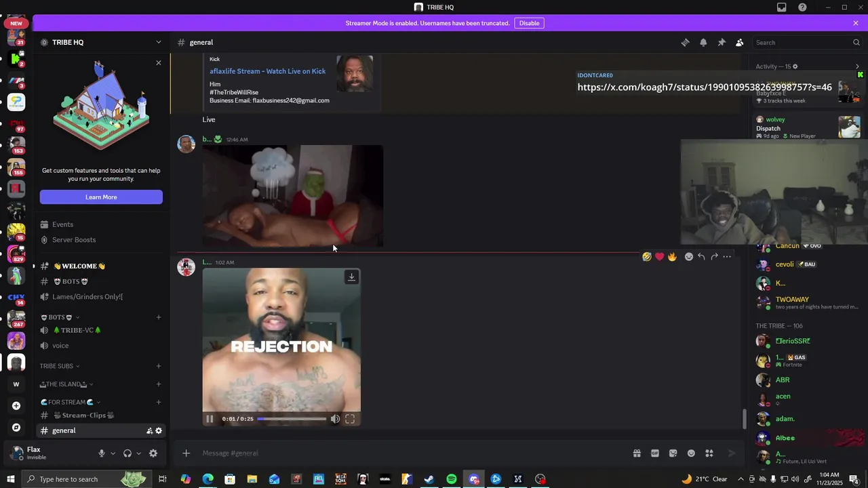
Task: Pause the REJECTION video
Action: coord(210,419)
